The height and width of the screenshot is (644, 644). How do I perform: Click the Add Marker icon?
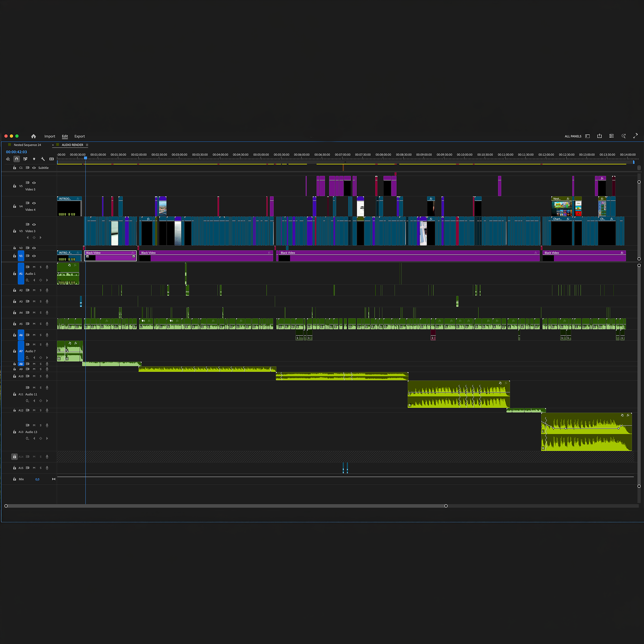[x=34, y=159]
